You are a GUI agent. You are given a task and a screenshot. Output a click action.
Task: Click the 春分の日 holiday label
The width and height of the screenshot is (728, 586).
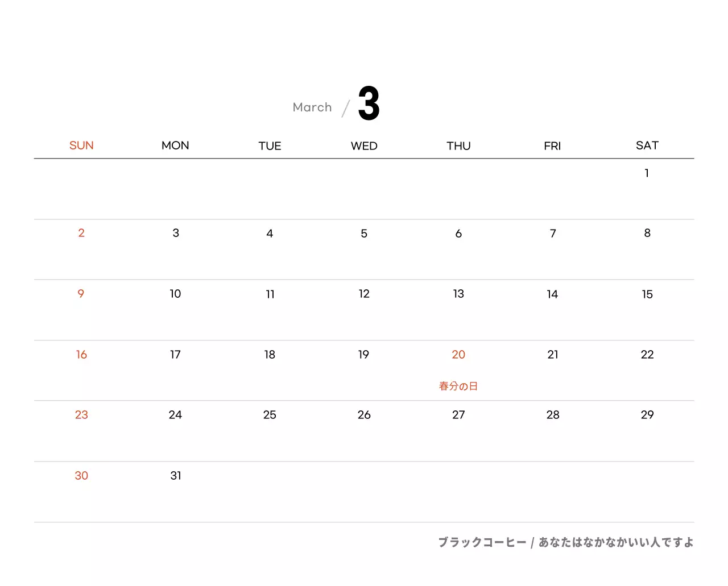coord(458,386)
